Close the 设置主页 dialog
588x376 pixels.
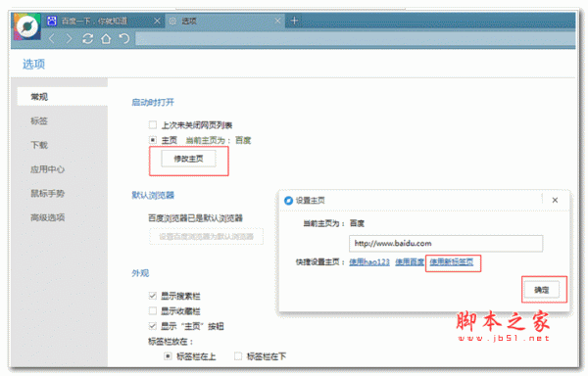pos(555,200)
